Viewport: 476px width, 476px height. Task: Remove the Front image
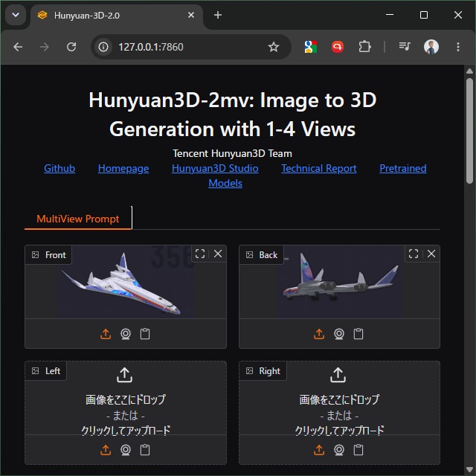pos(218,254)
